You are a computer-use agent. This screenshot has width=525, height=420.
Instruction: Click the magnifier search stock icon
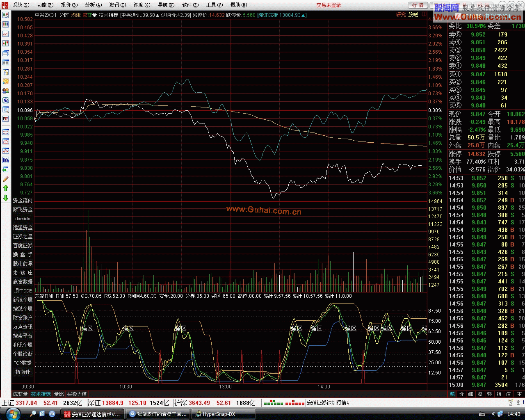[x=6, y=110]
